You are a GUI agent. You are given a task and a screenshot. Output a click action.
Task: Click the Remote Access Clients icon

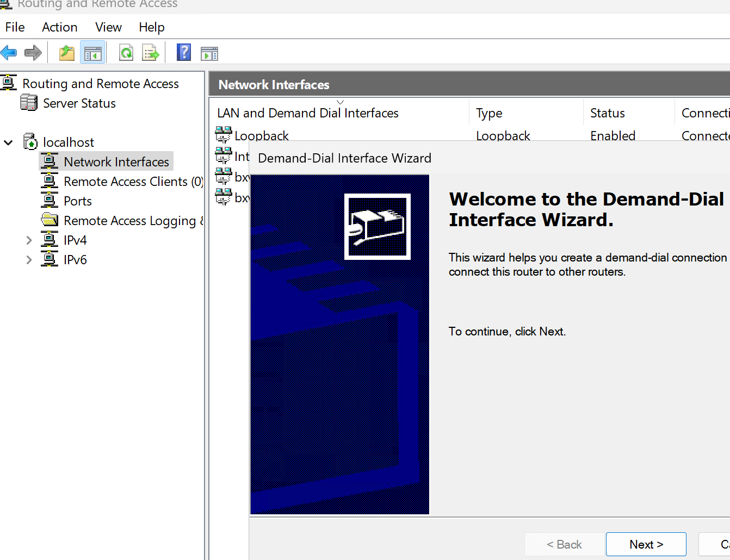tap(50, 181)
